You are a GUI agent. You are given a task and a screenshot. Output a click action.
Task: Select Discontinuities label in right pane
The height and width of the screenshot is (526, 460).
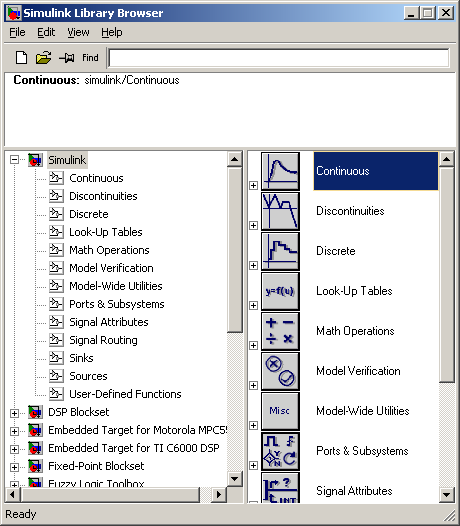tap(350, 211)
